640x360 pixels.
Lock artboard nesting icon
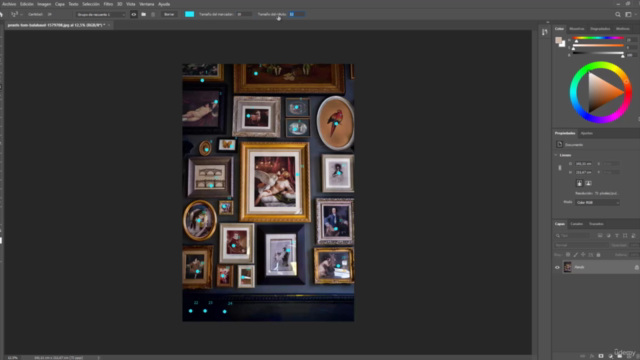coord(591,255)
